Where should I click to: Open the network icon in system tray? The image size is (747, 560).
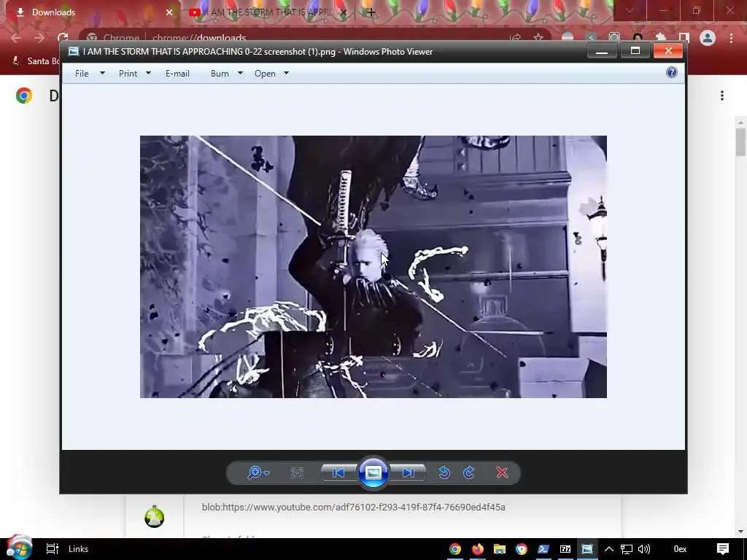point(627,549)
